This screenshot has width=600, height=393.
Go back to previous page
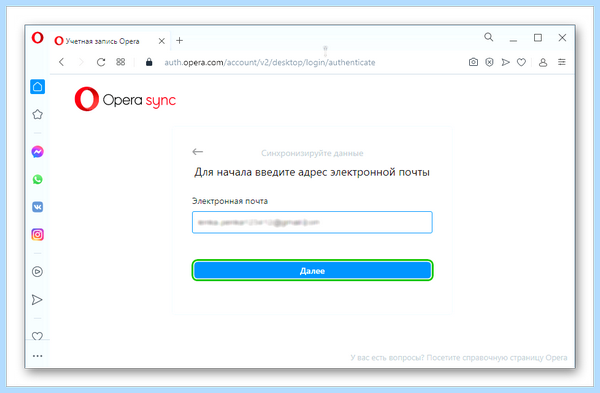pyautogui.click(x=62, y=62)
